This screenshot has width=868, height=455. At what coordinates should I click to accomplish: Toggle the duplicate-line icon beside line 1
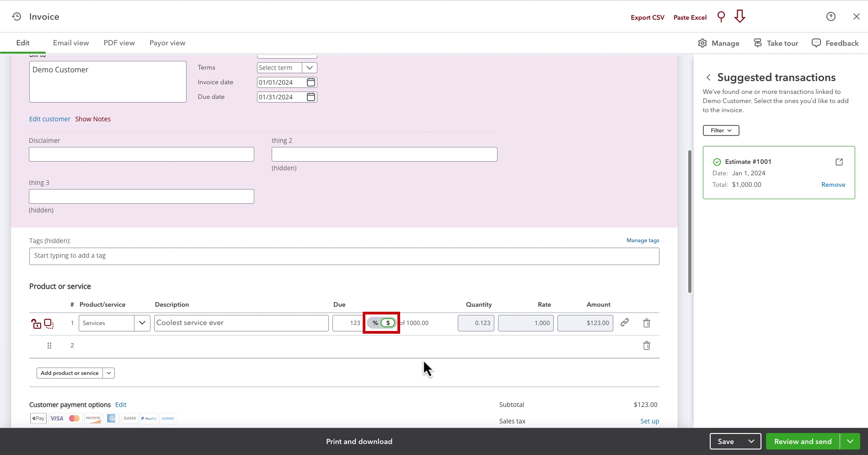point(49,324)
